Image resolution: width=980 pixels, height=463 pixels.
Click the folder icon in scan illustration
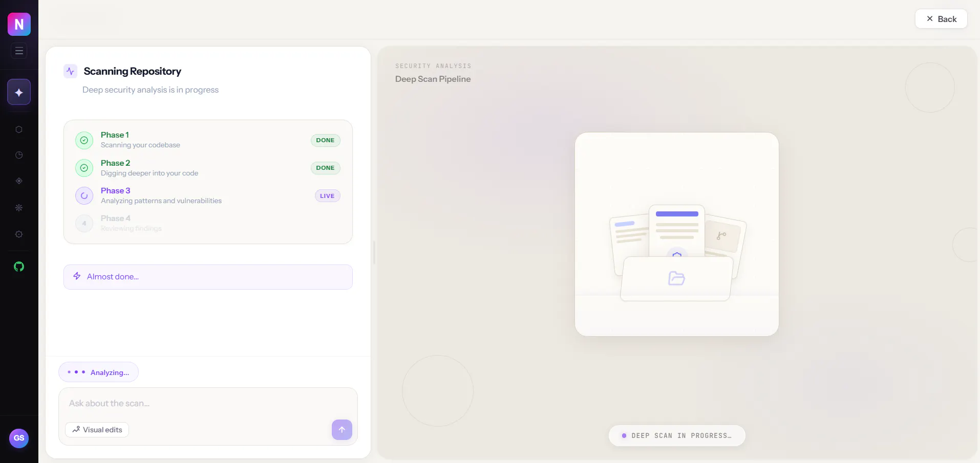click(x=676, y=278)
